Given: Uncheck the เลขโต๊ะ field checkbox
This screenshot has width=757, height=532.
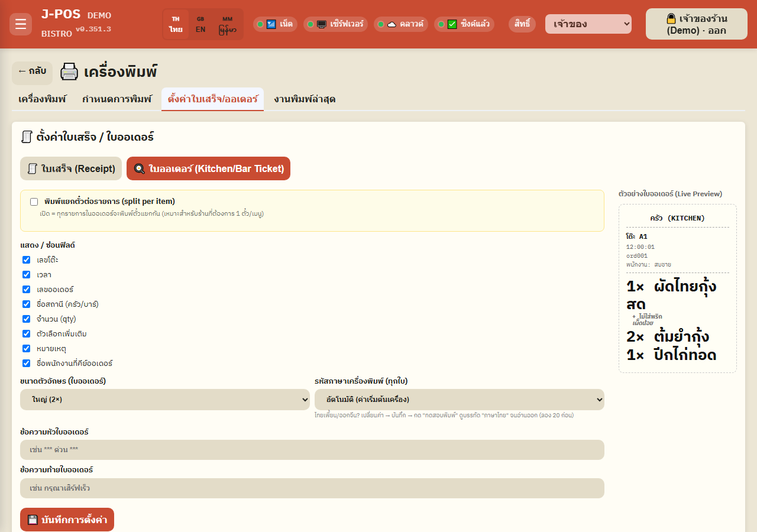Looking at the screenshot, I should 26,259.
